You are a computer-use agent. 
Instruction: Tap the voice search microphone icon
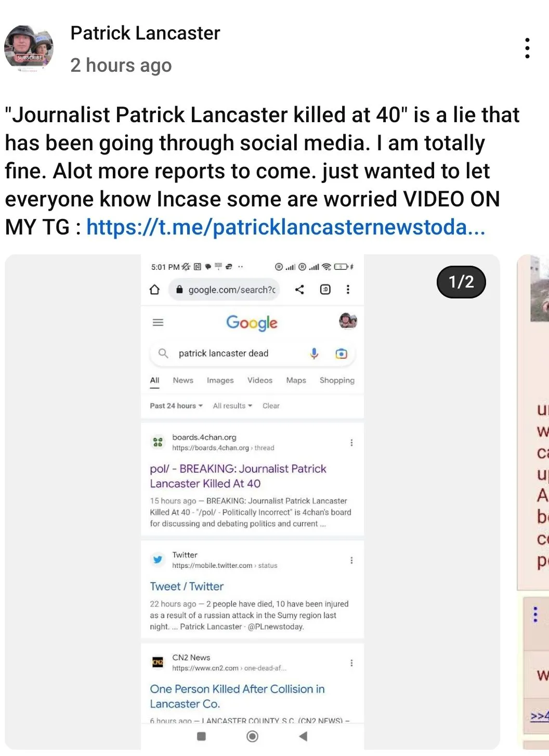[x=313, y=354]
